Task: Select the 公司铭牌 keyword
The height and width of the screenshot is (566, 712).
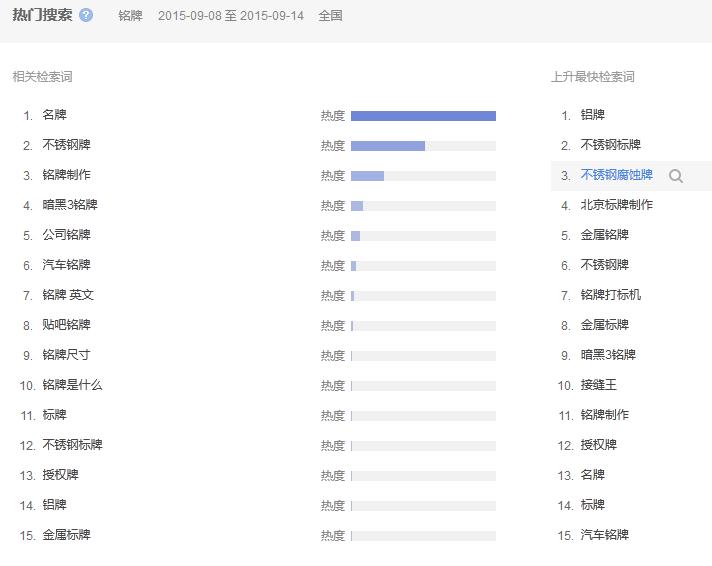Action: 66,235
